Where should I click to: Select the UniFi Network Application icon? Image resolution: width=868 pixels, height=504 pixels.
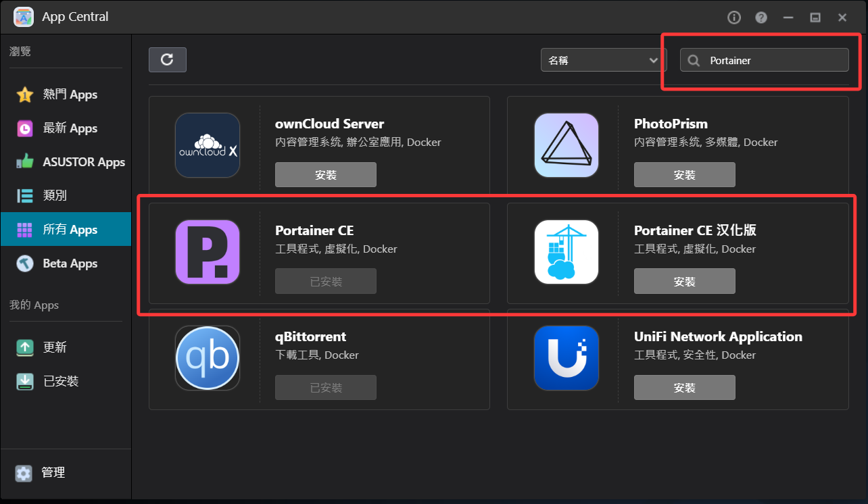point(566,358)
